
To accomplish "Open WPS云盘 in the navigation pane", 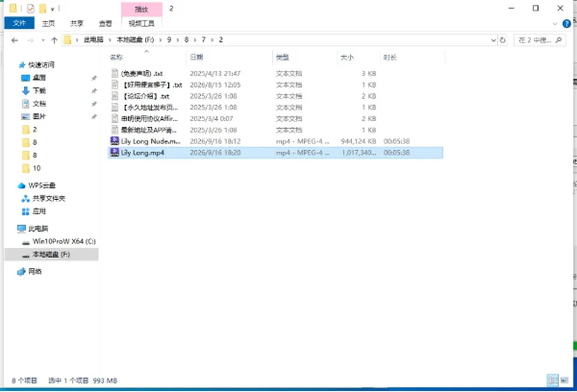I will coord(41,185).
